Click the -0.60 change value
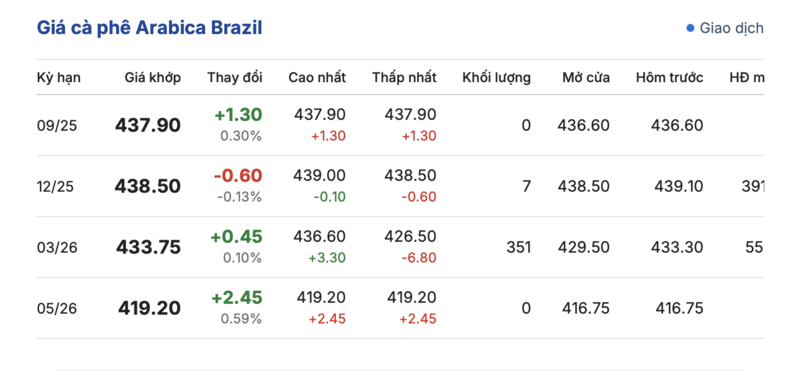This screenshot has height=371, width=800. click(x=238, y=176)
